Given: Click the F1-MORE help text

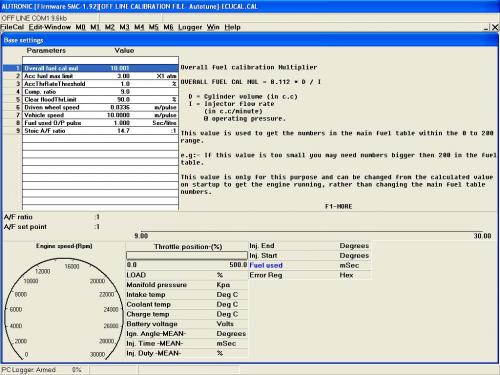Looking at the screenshot, I should (339, 206).
